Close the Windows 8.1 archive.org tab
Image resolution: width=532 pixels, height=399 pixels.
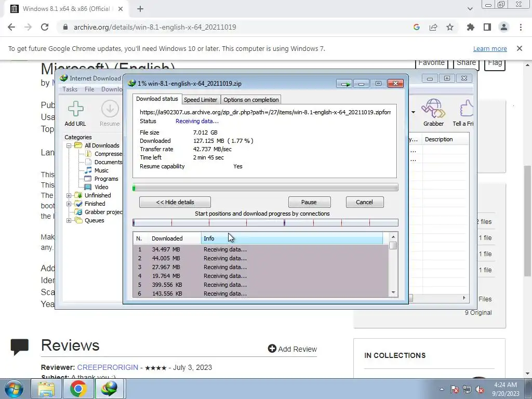pyautogui.click(x=121, y=9)
